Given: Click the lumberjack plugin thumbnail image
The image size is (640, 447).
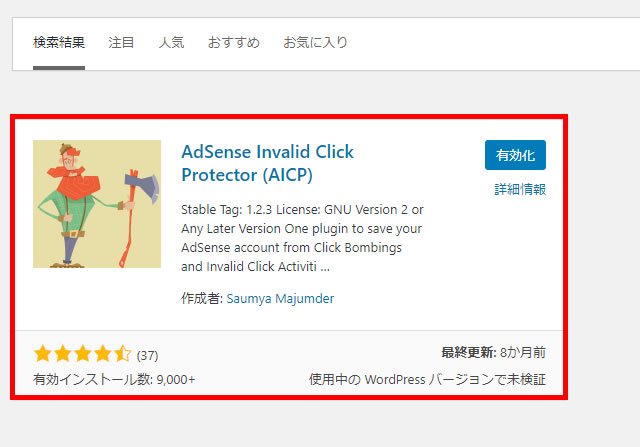Looking at the screenshot, I should tap(97, 204).
